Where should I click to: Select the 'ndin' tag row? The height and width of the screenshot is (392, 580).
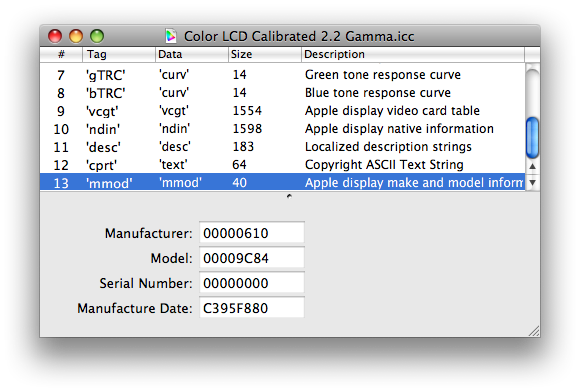283,129
